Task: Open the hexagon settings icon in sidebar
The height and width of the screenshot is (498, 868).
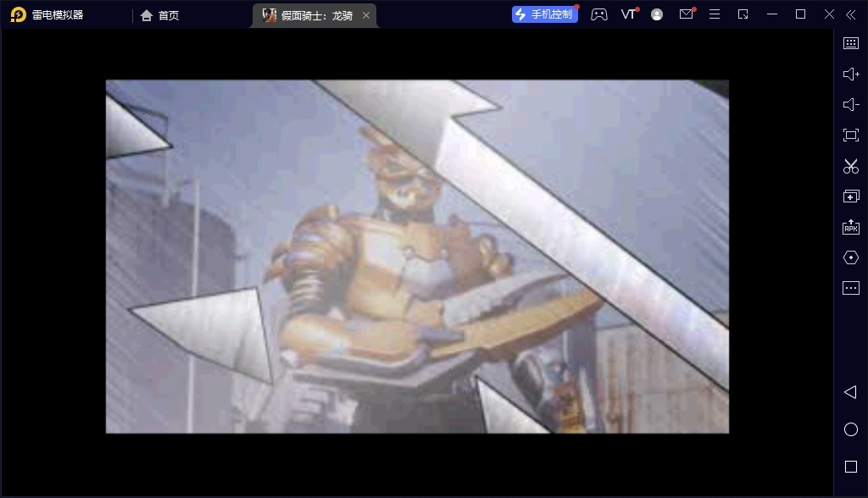Action: pos(851,257)
